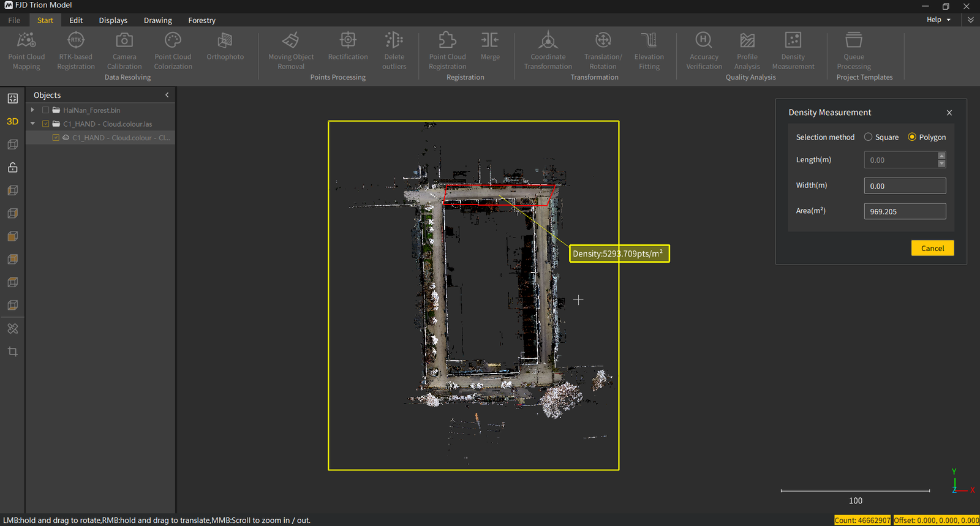Collapse the C1_HAND - Cloud.colour.las node
Screen dimensions: 980x526
(32, 124)
